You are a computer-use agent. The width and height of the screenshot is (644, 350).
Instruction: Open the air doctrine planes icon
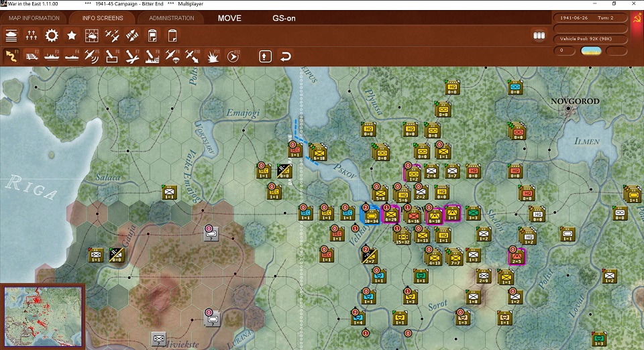click(x=112, y=36)
